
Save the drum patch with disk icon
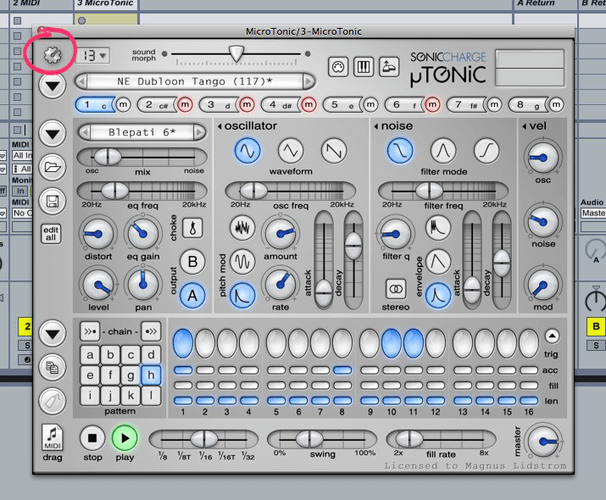(x=52, y=201)
